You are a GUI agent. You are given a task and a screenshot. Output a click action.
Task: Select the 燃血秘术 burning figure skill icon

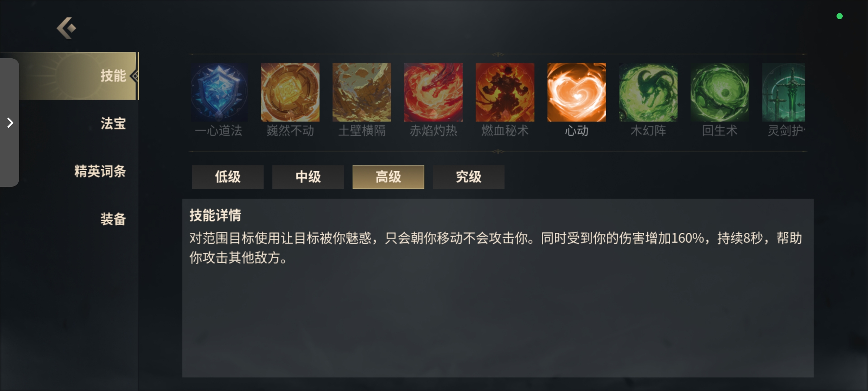[505, 92]
